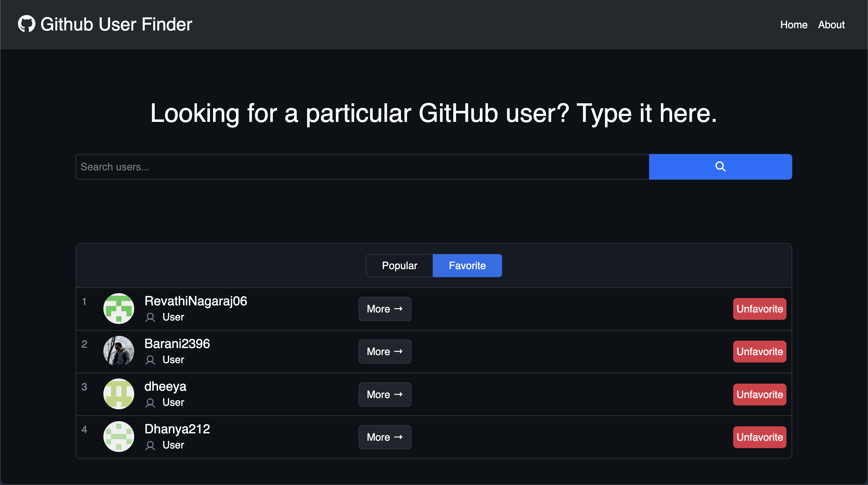Screen dimensions: 868x485
Task: Click the GitHub Octocat logo icon
Action: 26,24
